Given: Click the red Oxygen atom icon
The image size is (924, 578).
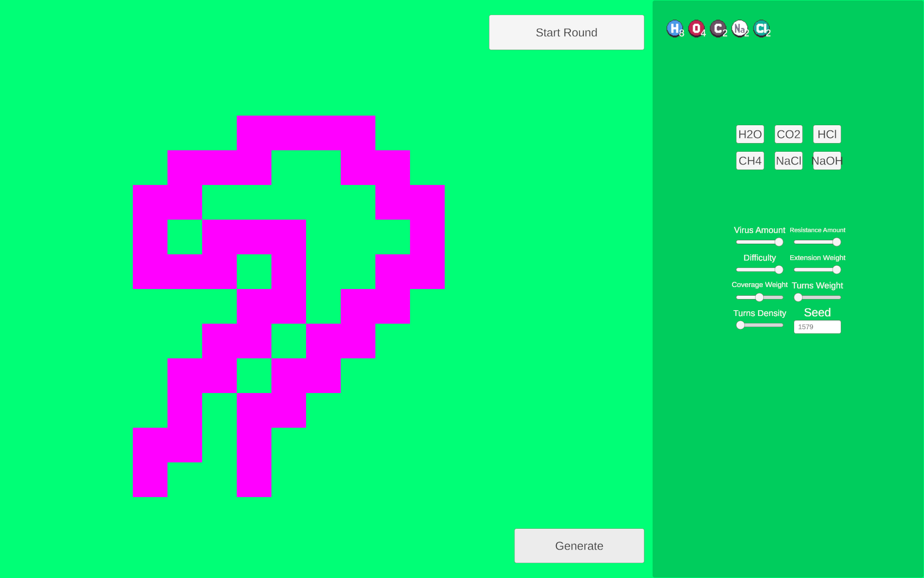Looking at the screenshot, I should (x=696, y=28).
